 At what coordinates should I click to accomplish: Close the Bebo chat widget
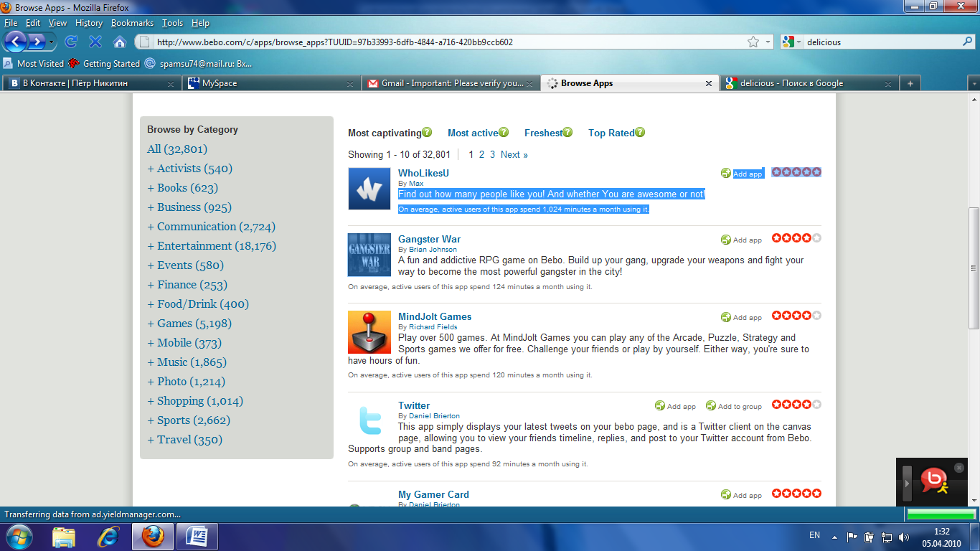(959, 467)
